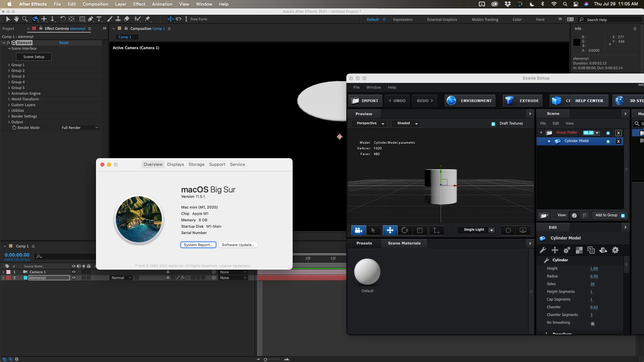Screen dimensions: 644x362
Task: Select the Rotation tool
Action: 63,19
